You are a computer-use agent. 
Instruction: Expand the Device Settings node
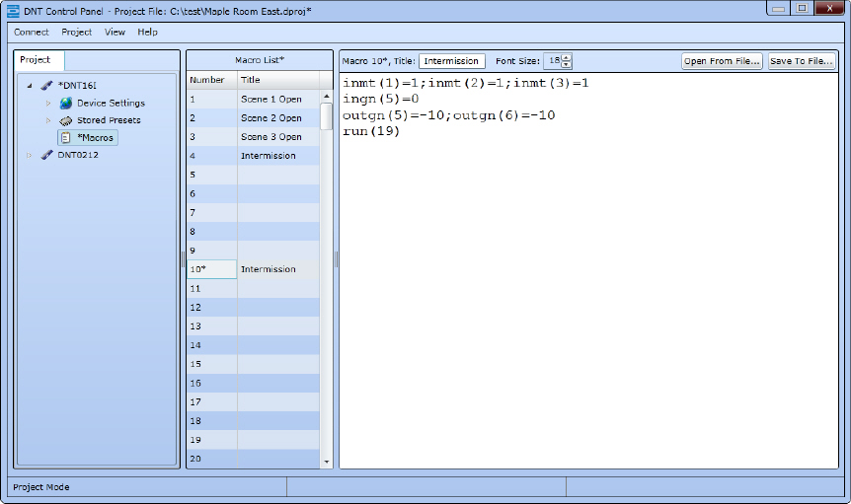[x=48, y=103]
